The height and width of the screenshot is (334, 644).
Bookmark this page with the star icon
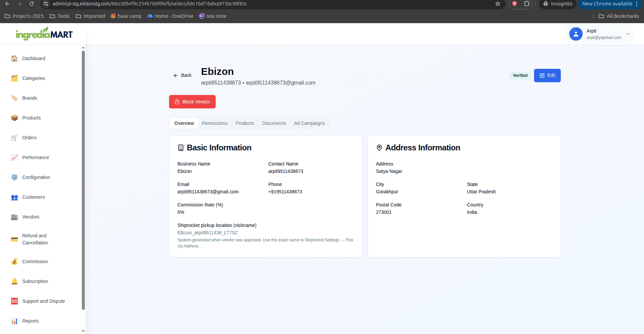point(498,4)
